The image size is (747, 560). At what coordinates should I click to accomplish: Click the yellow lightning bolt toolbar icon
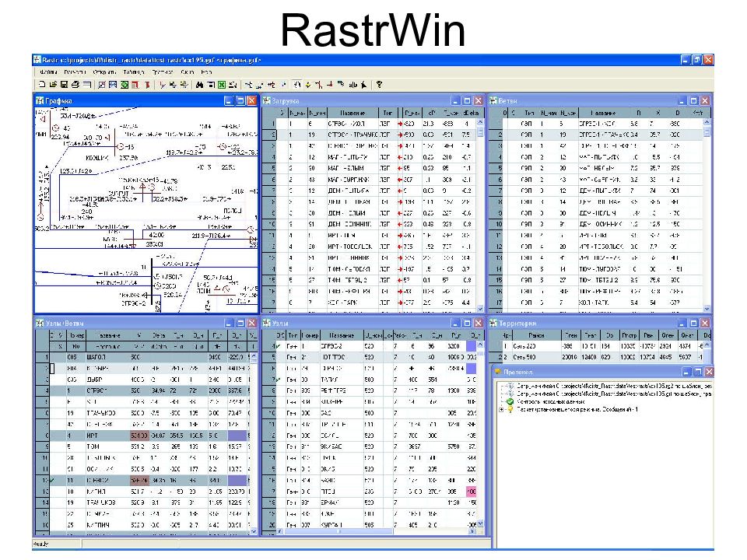point(308,85)
